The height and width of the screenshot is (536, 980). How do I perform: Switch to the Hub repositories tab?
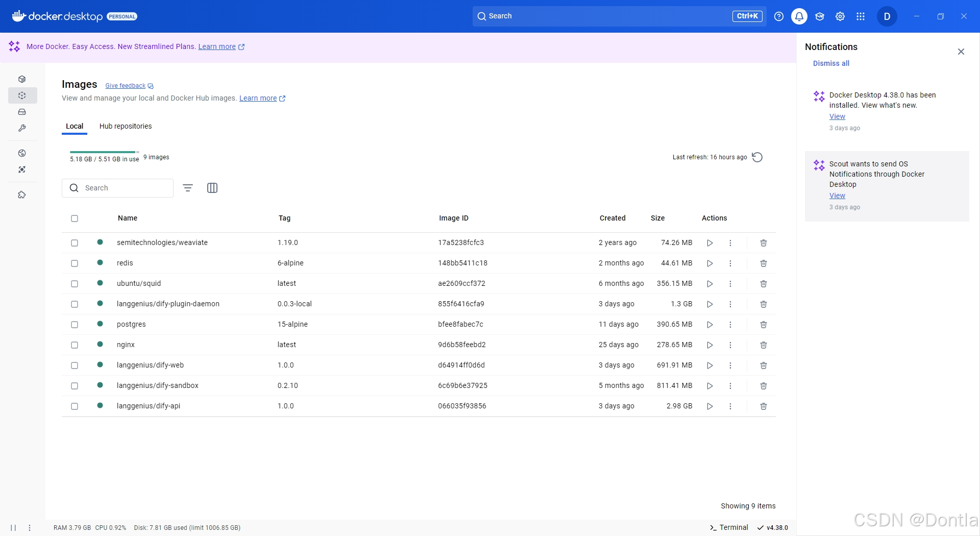coord(126,126)
